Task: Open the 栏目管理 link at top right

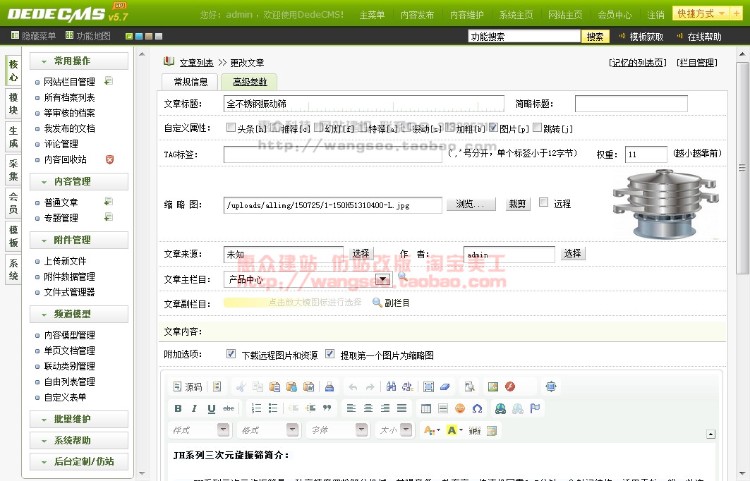Action: [x=697, y=63]
